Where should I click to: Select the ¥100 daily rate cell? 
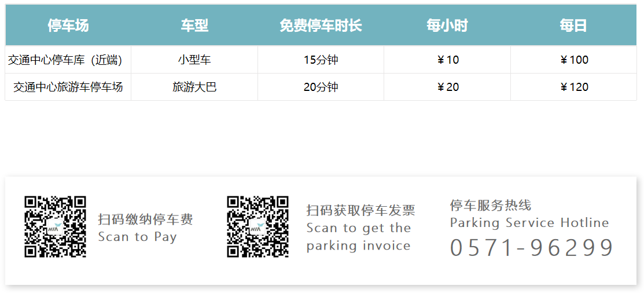(573, 60)
